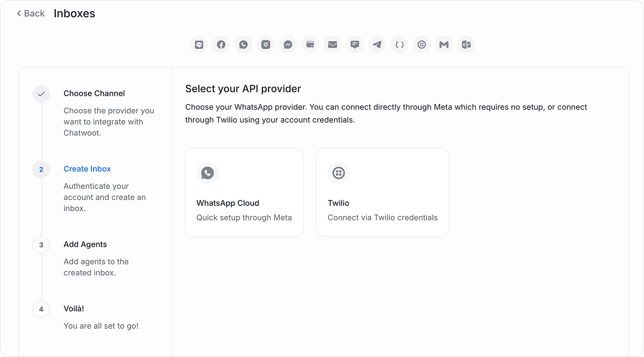Viewport: 644px width, 357px height.
Task: Click the Outlook channel icon
Action: click(x=466, y=45)
